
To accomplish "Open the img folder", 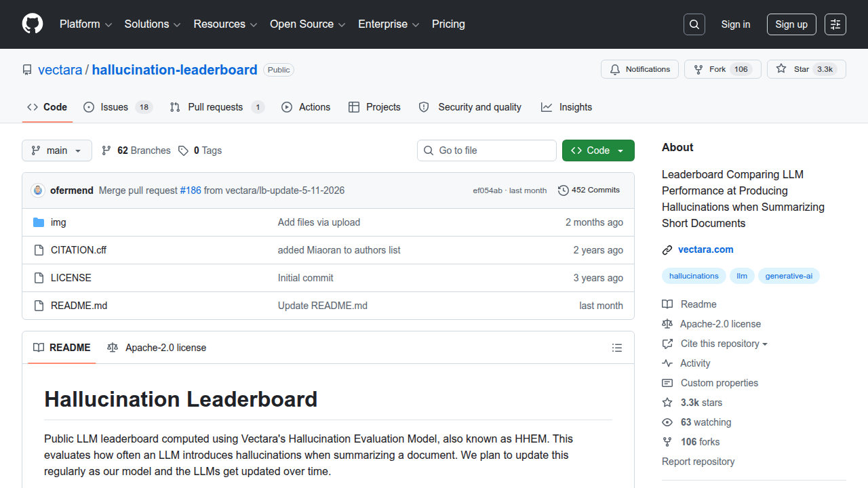I will [58, 222].
